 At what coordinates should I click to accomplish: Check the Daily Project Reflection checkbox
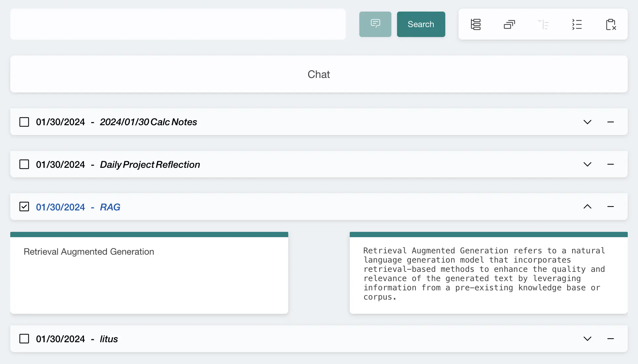coord(24,164)
